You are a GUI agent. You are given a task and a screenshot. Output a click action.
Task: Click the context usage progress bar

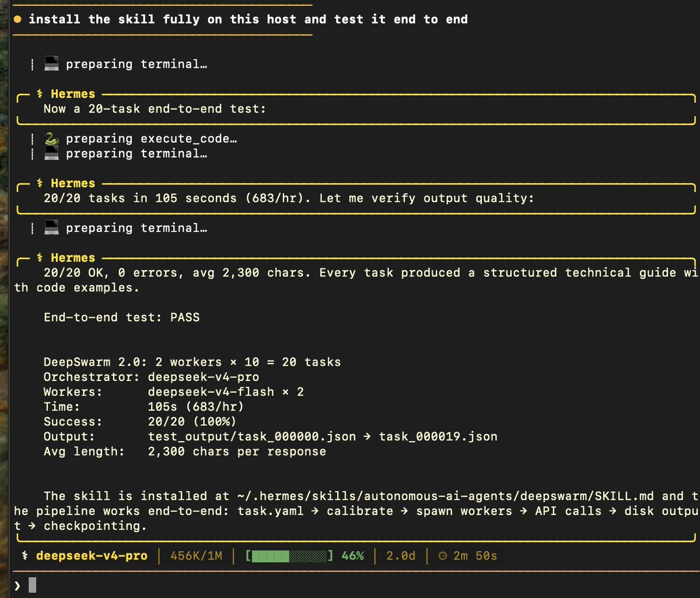tap(290, 556)
